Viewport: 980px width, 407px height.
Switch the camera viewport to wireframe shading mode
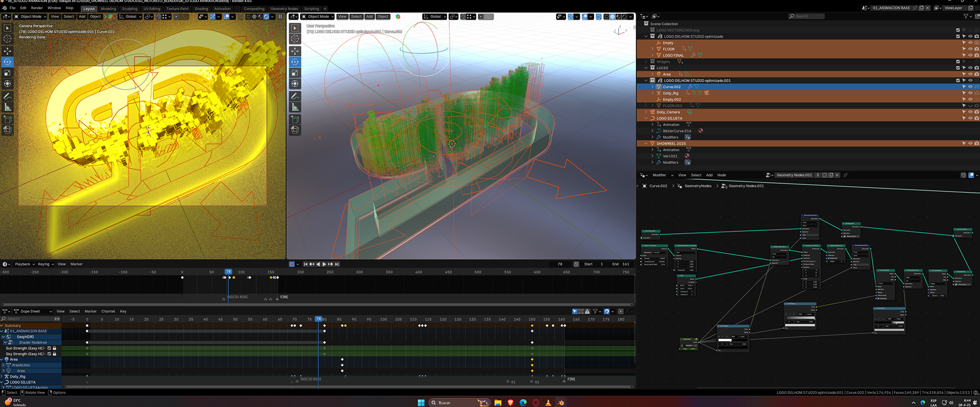coord(249,16)
